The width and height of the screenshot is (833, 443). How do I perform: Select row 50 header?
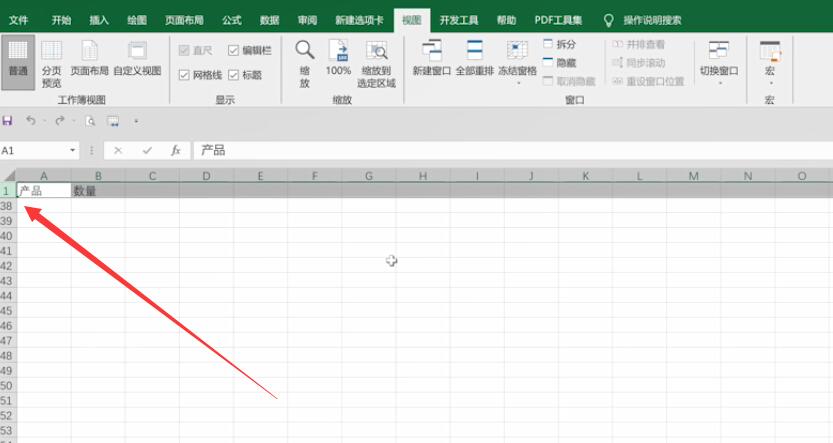[7, 385]
